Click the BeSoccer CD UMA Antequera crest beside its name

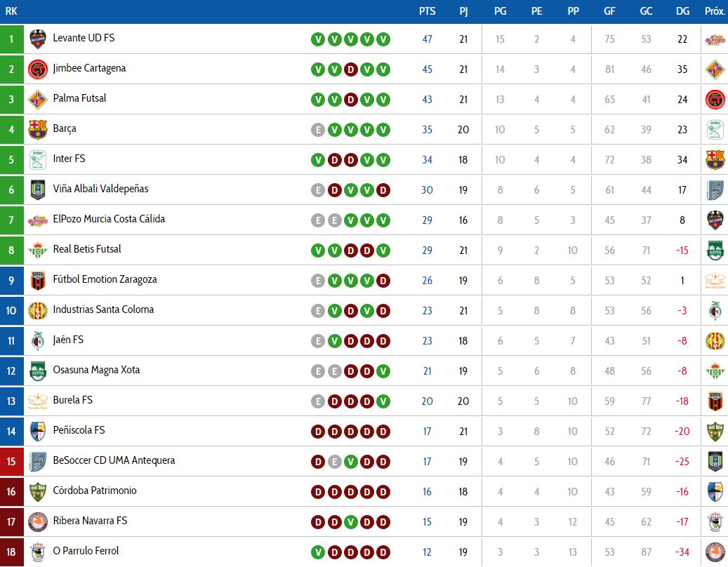tap(38, 461)
